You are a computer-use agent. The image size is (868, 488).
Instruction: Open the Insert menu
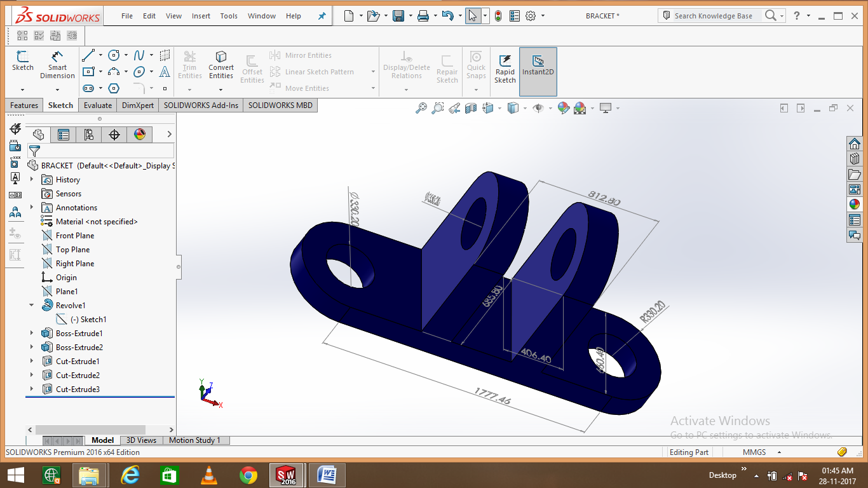click(x=201, y=16)
